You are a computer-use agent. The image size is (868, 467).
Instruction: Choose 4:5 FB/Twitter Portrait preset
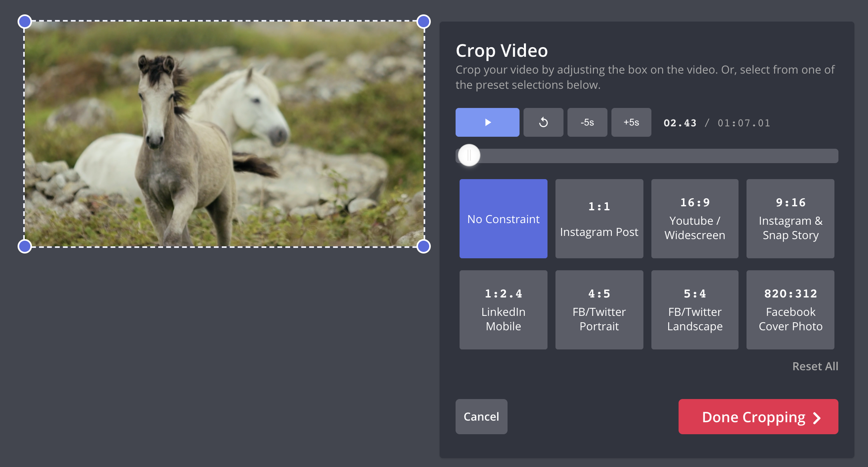click(x=599, y=310)
